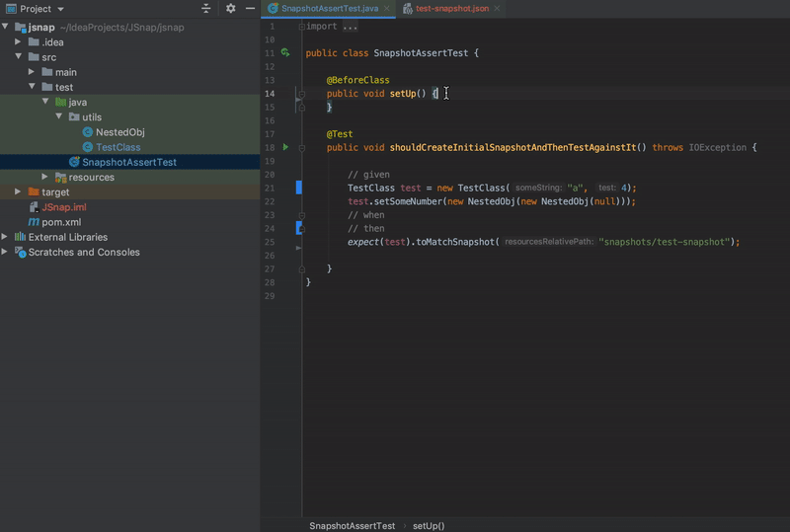
Task: Click the @Test annotation
Action: pyautogui.click(x=340, y=134)
